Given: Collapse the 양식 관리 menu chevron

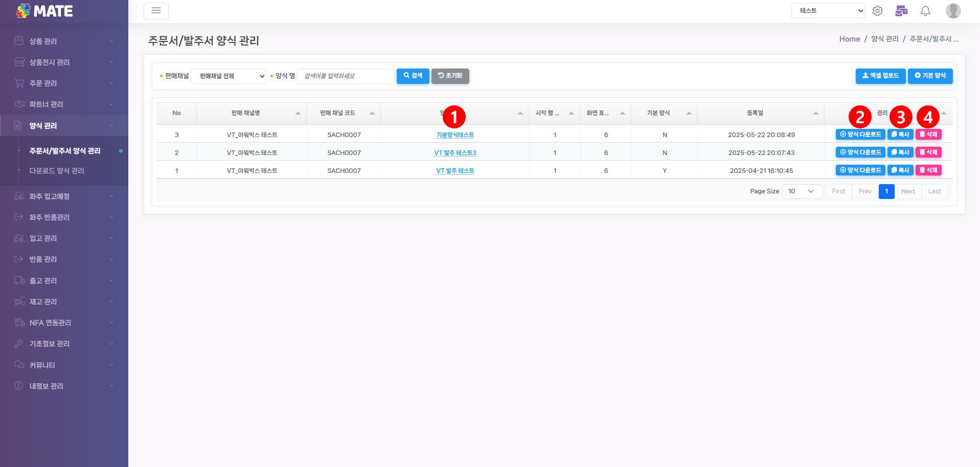Looking at the screenshot, I should coord(111,125).
